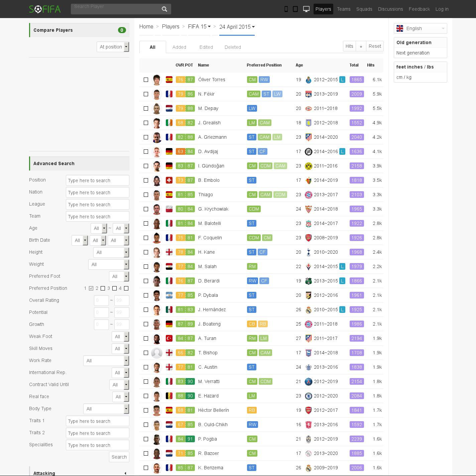Open Teams in the top navigation
Viewport: 476px width, 476px height.
pyautogui.click(x=344, y=9)
